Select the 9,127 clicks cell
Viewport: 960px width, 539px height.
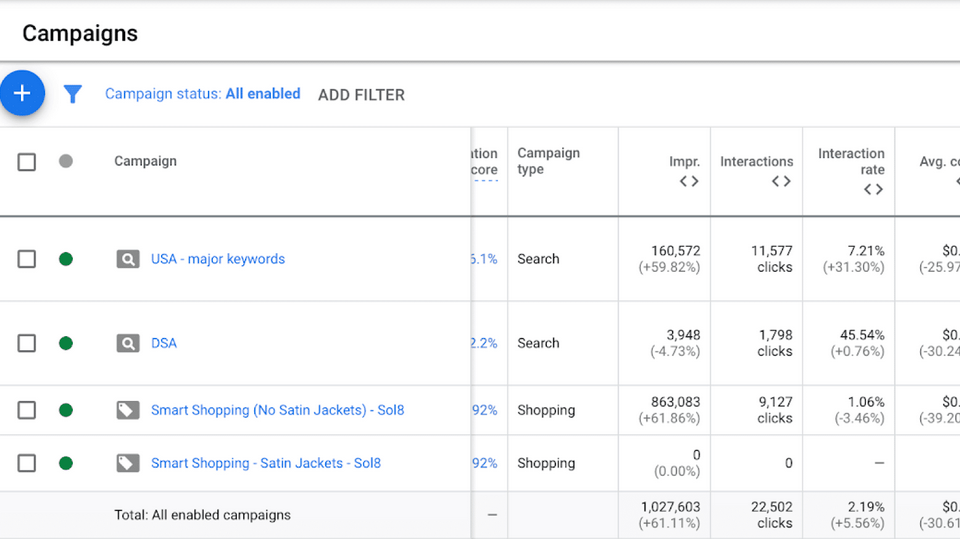(775, 410)
